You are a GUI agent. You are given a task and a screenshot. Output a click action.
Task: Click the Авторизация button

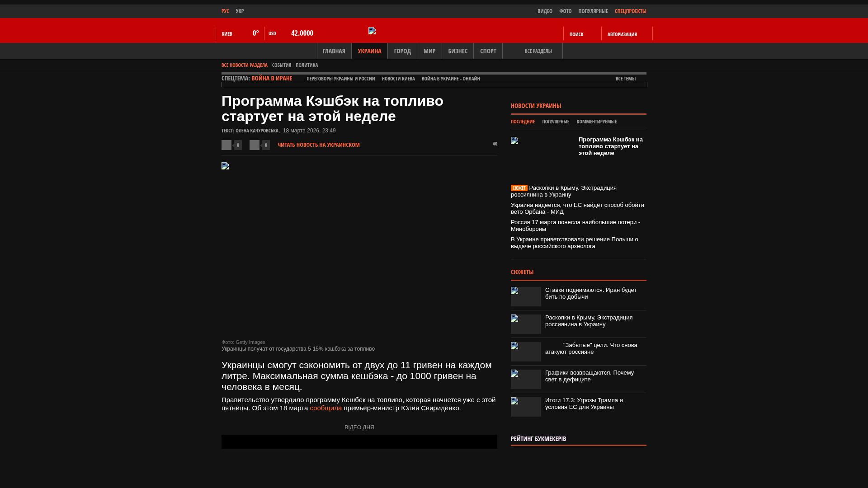click(622, 34)
